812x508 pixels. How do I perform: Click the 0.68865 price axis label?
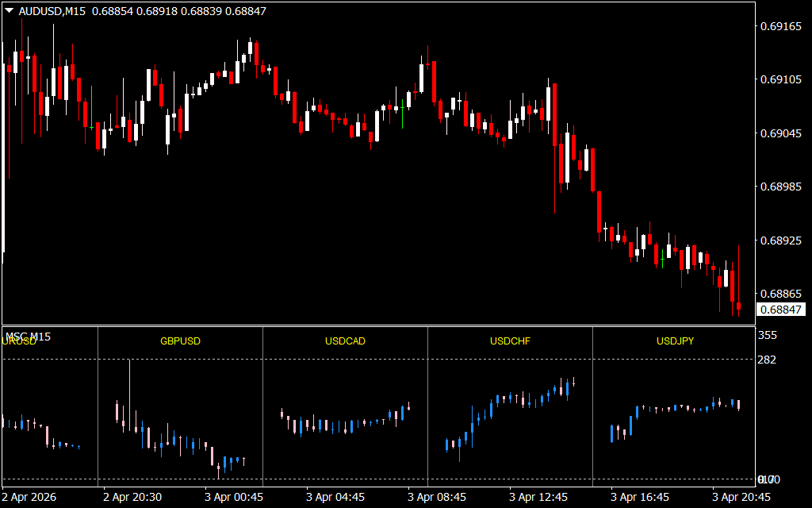click(x=780, y=293)
